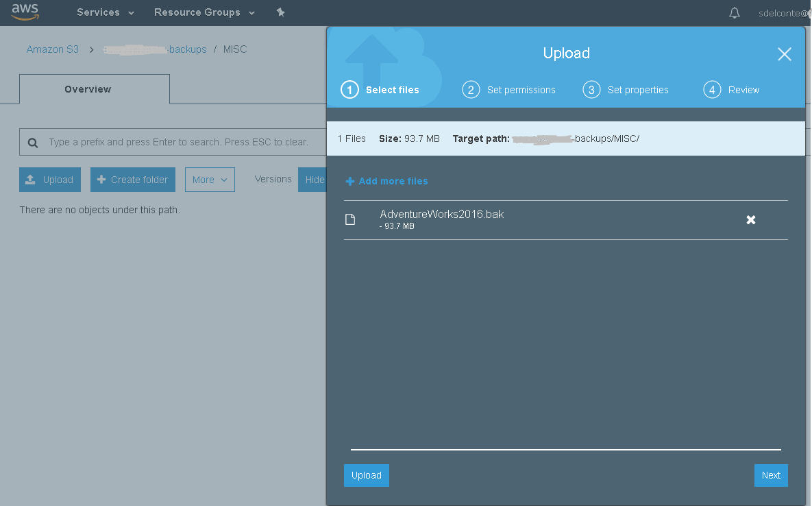Open the notifications bell icon
Image resolution: width=812 pixels, height=506 pixels.
click(x=735, y=13)
